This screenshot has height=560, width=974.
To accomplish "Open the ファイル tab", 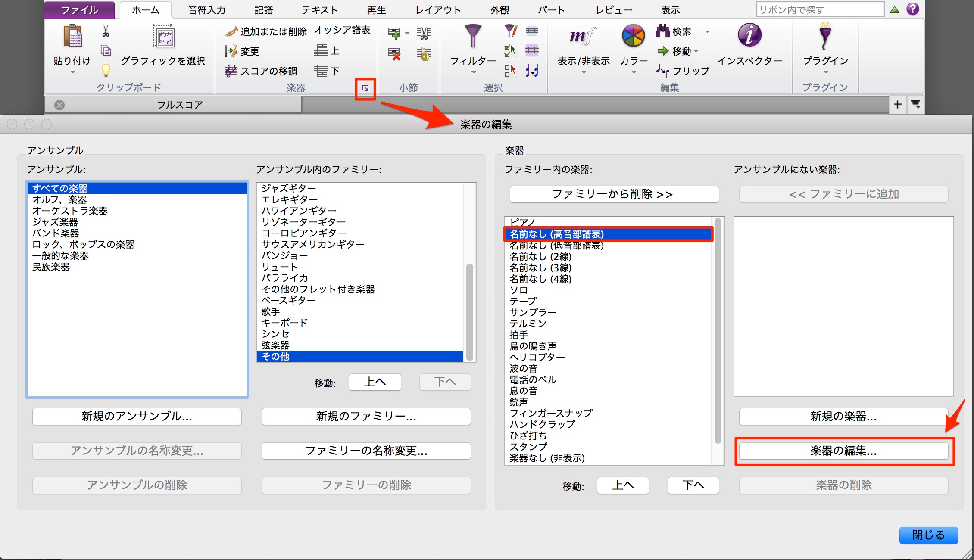I will pyautogui.click(x=80, y=10).
